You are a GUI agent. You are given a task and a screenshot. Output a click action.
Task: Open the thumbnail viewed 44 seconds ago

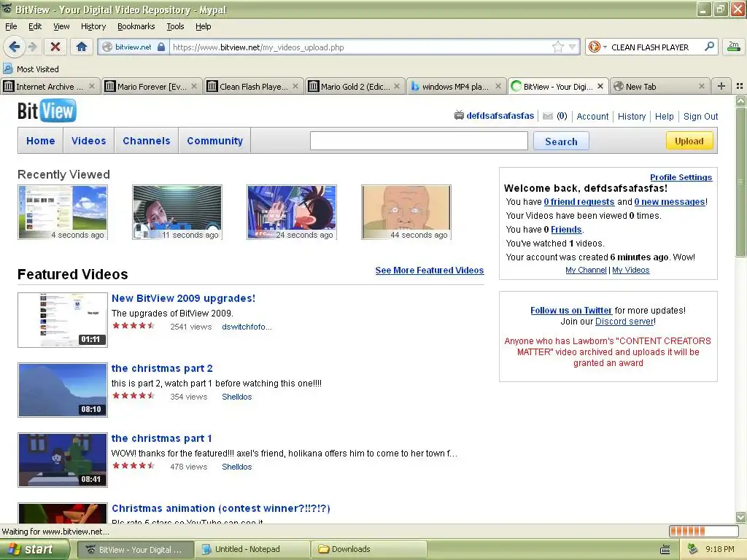[406, 212]
